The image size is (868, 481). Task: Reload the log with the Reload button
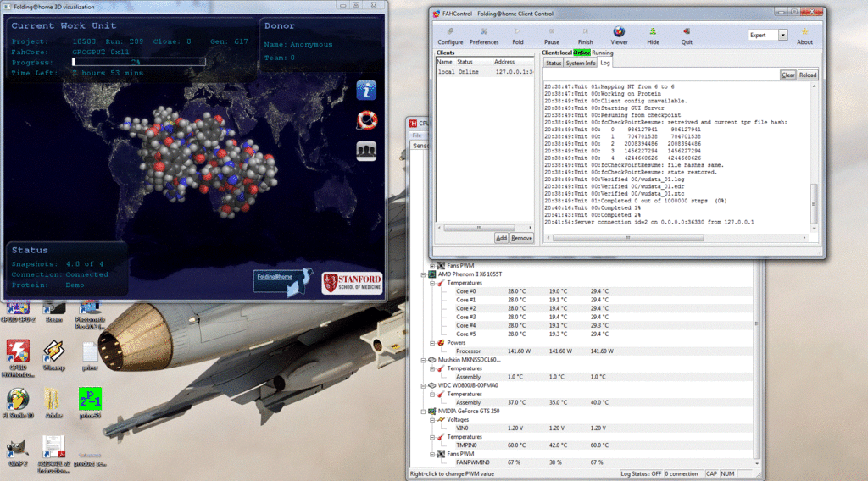808,75
